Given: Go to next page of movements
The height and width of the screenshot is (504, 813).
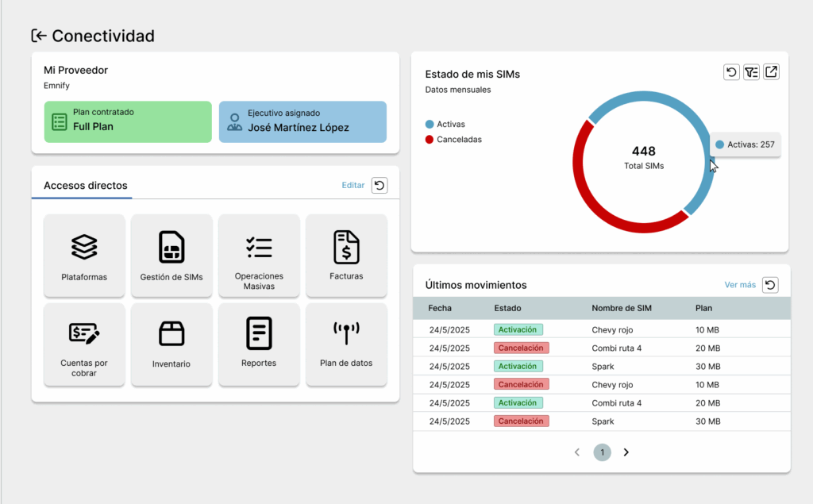Looking at the screenshot, I should click(x=626, y=452).
